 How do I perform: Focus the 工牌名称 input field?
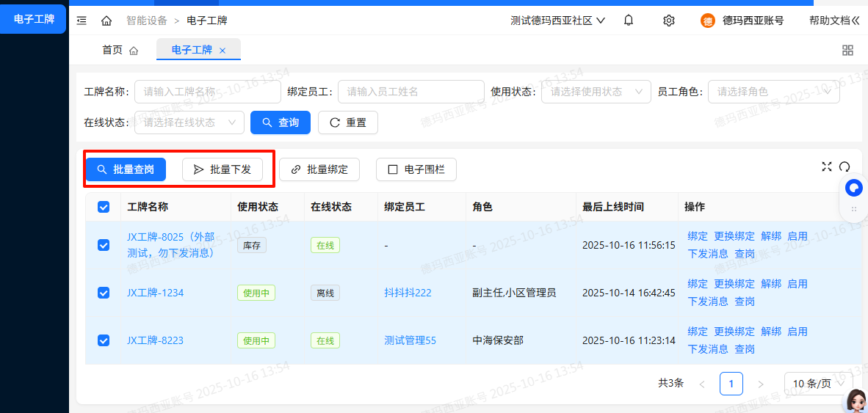point(207,92)
